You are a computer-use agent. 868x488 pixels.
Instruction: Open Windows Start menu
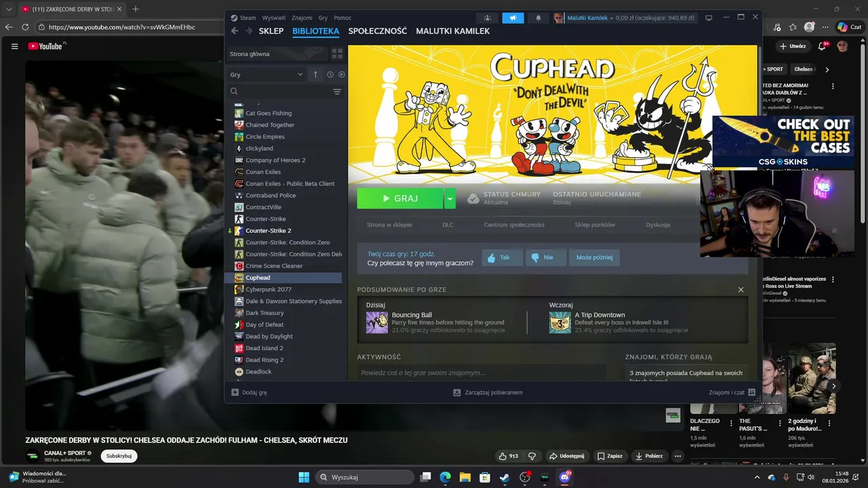[304, 477]
